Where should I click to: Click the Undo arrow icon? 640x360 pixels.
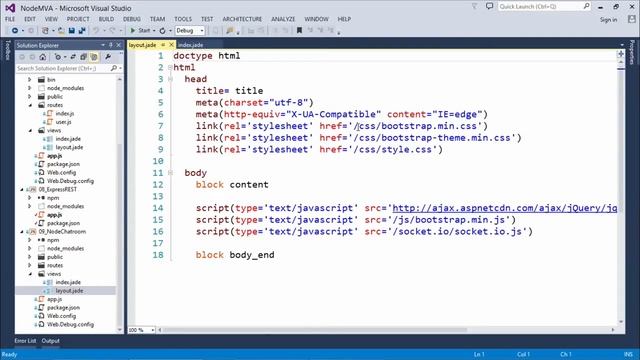[96, 31]
